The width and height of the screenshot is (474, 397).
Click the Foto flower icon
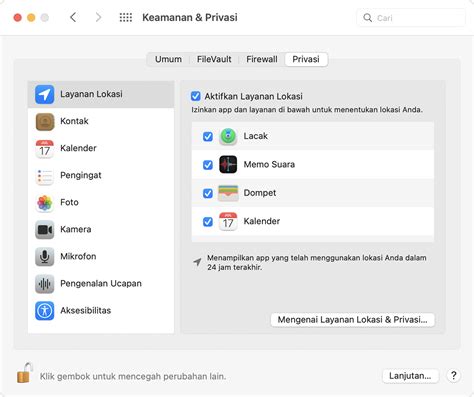tap(45, 203)
